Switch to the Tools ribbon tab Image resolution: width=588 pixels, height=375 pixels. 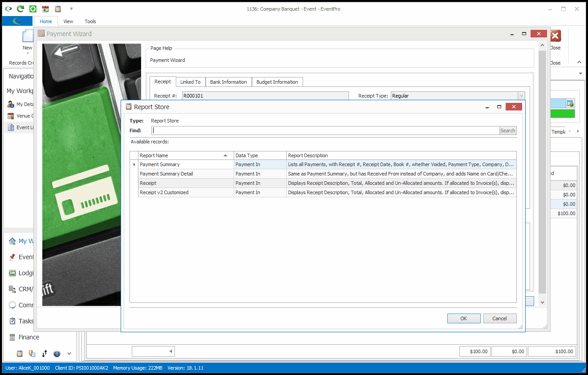click(x=90, y=21)
